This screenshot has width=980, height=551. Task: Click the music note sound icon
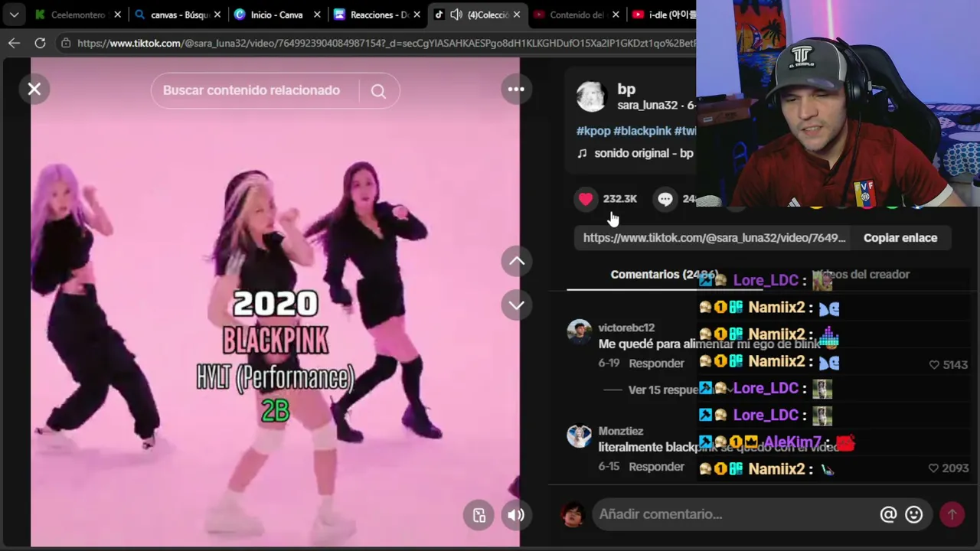click(x=582, y=153)
